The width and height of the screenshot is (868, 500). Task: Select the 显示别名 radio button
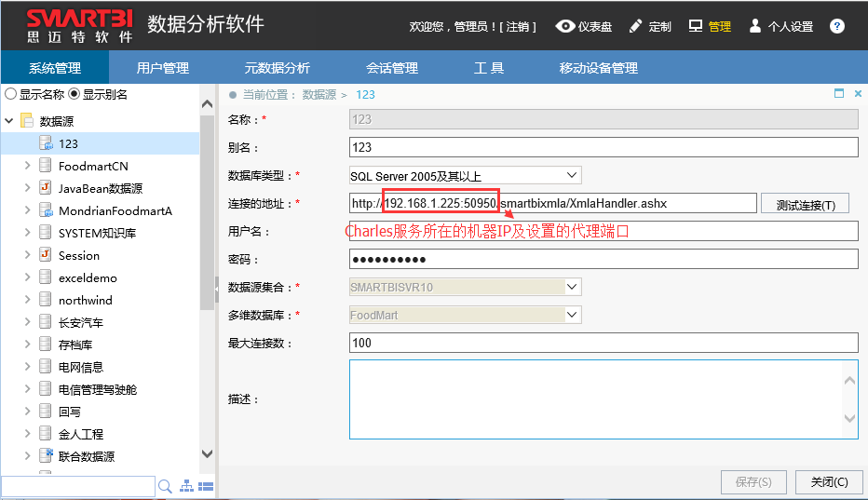pyautogui.click(x=75, y=94)
